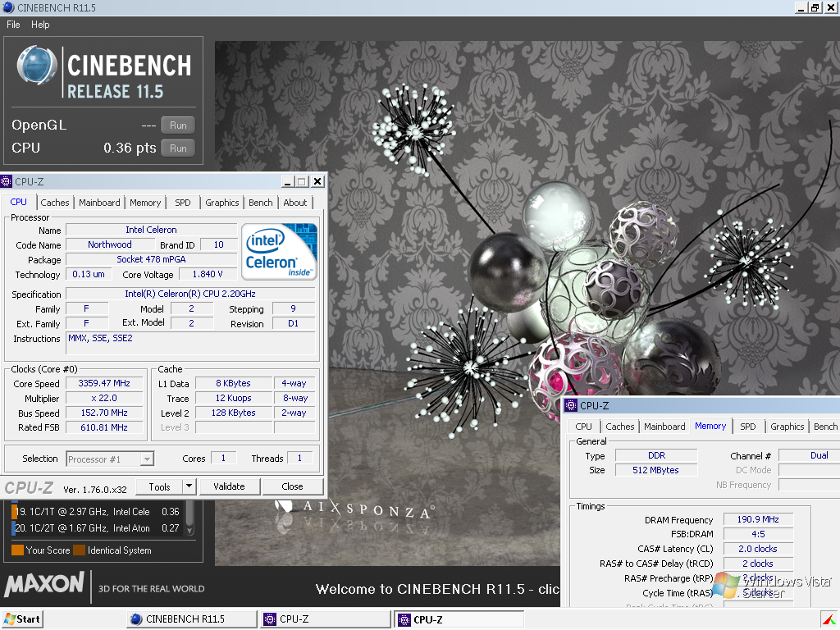Run the OpenGL benchmark
840x630 pixels.
pyautogui.click(x=178, y=125)
